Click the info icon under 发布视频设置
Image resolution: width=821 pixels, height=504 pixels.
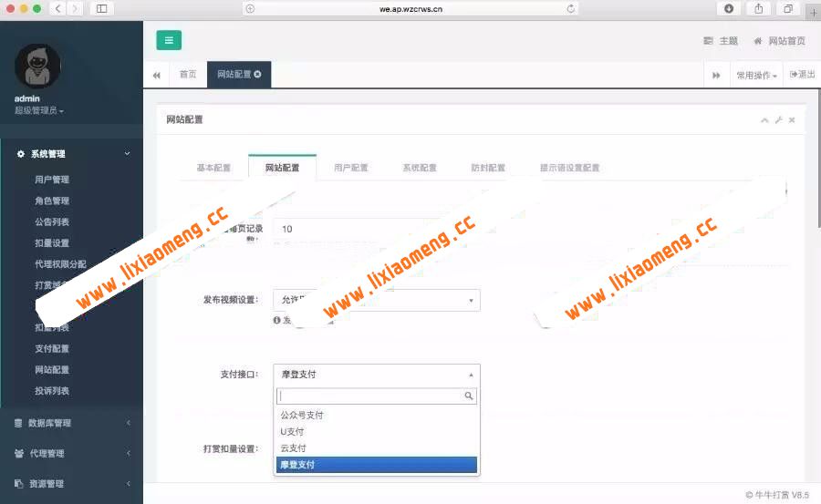click(276, 320)
